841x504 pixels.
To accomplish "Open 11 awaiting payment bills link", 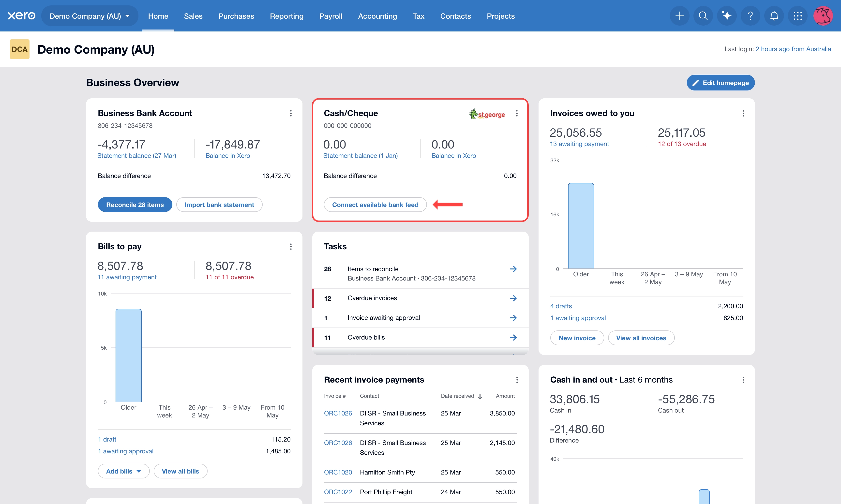I will coord(127,277).
